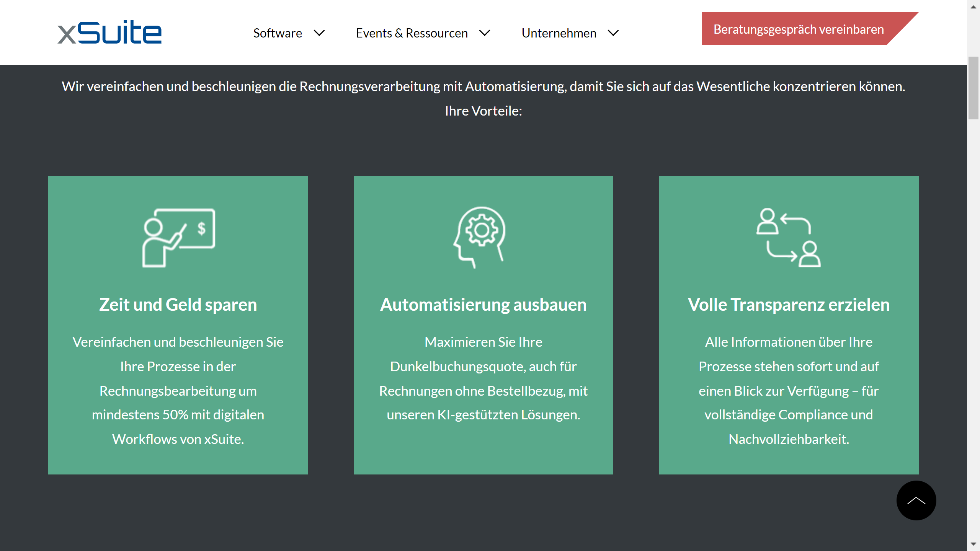This screenshot has width=980, height=551.
Task: Click the Ihre Vorteile text
Action: pyautogui.click(x=483, y=111)
